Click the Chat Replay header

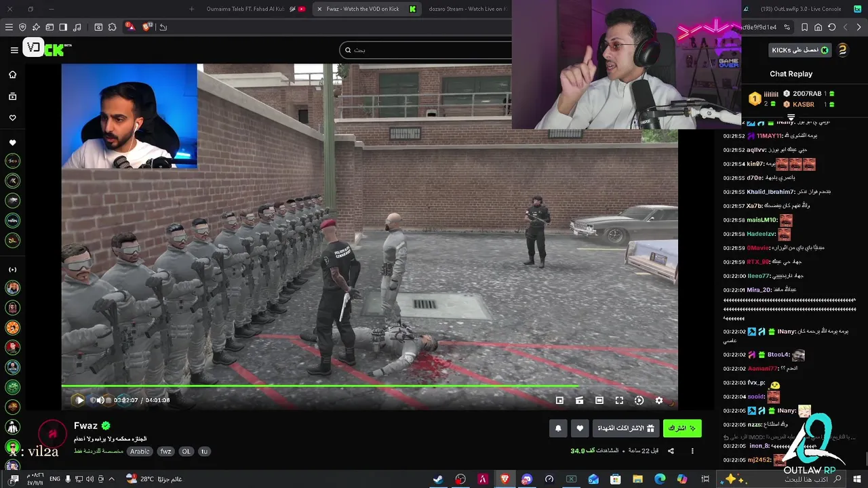(x=791, y=74)
